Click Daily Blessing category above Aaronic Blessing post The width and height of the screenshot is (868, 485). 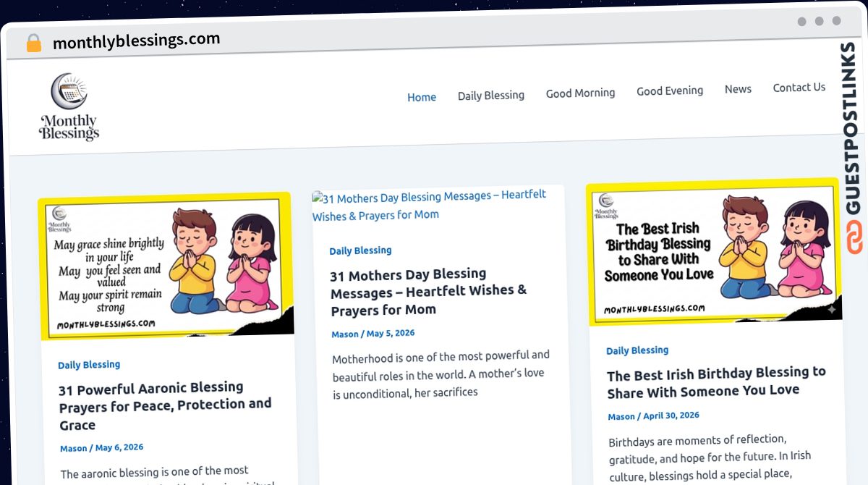click(89, 365)
